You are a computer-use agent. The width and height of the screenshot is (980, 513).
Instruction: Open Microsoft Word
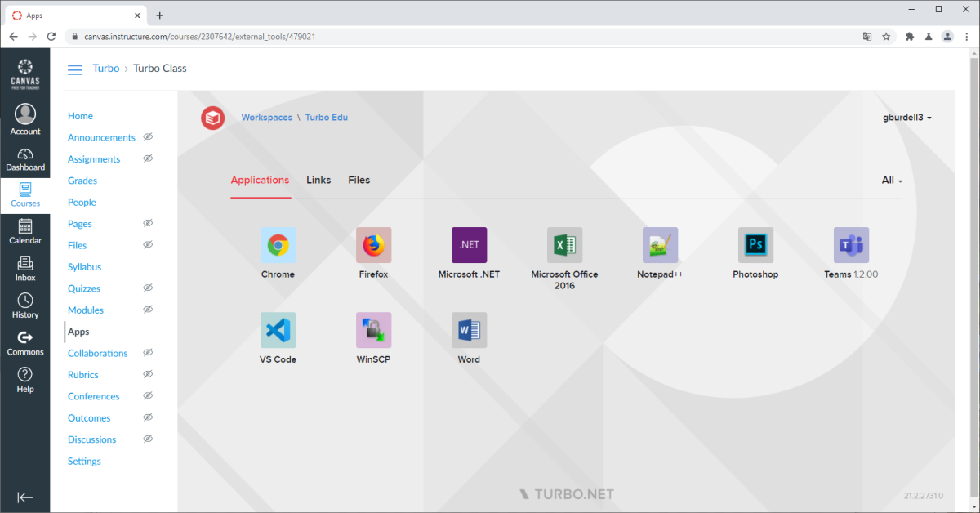coord(469,330)
